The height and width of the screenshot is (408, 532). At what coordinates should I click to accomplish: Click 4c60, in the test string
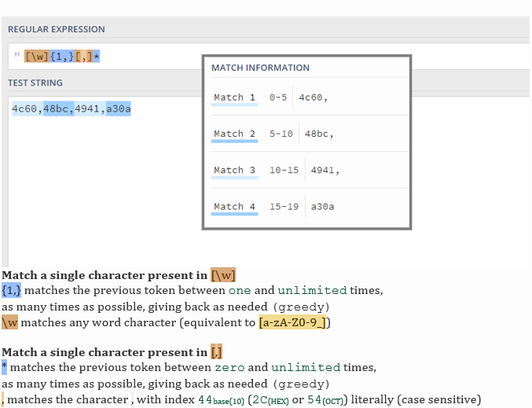click(27, 108)
